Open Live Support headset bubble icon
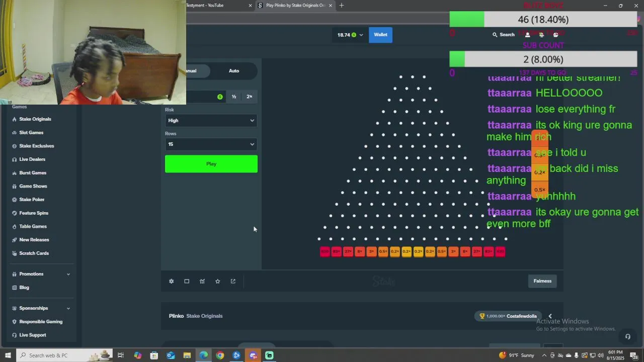This screenshot has width=644, height=362. pos(627,337)
